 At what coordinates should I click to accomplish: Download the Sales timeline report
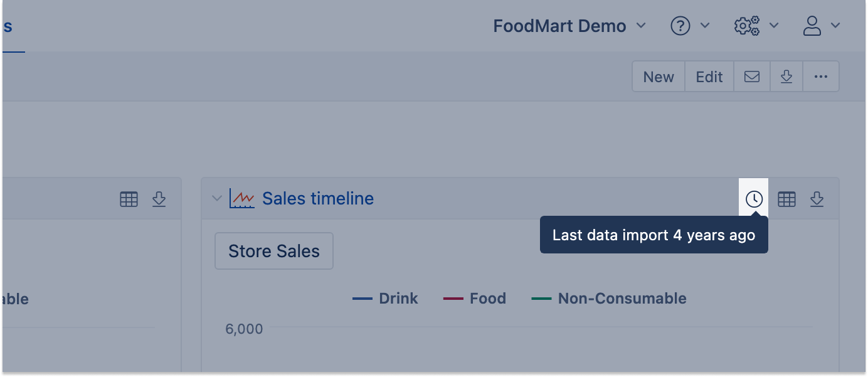817,199
